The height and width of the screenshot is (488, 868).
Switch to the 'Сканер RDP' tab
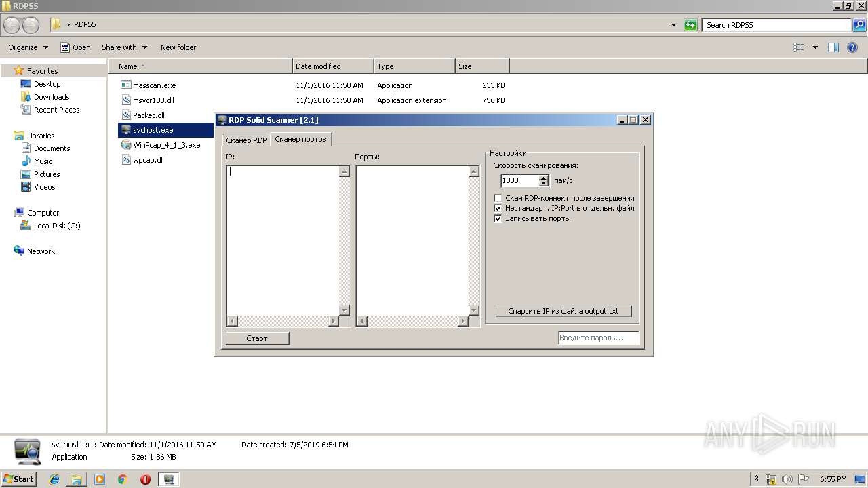(x=246, y=140)
